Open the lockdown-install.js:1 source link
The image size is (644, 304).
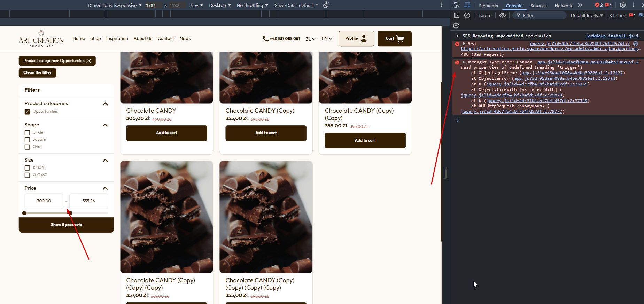pyautogui.click(x=612, y=36)
